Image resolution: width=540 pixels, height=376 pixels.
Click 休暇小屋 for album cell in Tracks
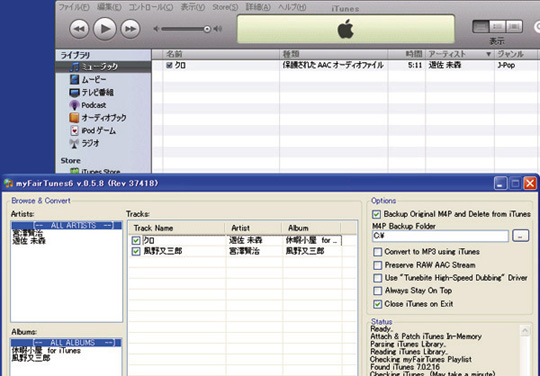(x=312, y=240)
